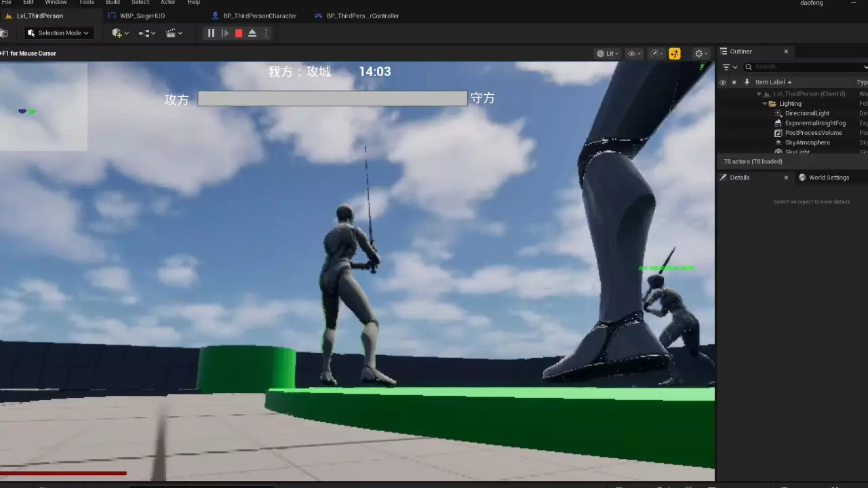Click the pin column header icon
Viewport: 868px width, 488px height.
747,82
